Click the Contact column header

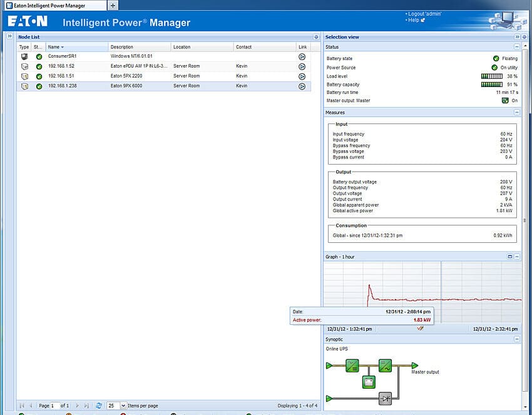264,47
